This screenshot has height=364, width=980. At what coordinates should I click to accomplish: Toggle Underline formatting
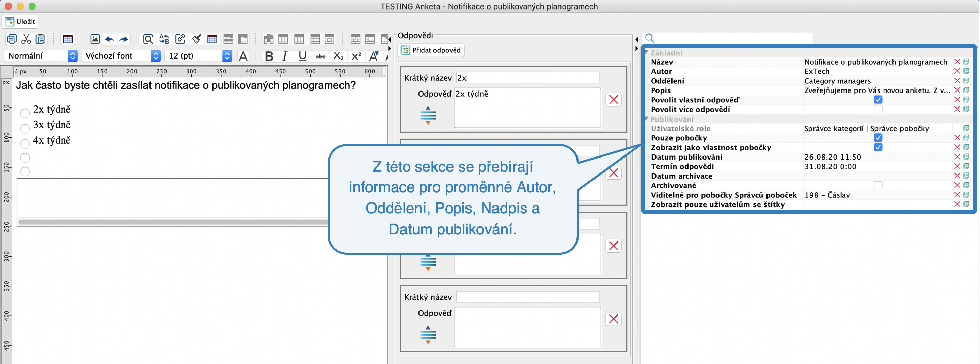click(x=302, y=56)
